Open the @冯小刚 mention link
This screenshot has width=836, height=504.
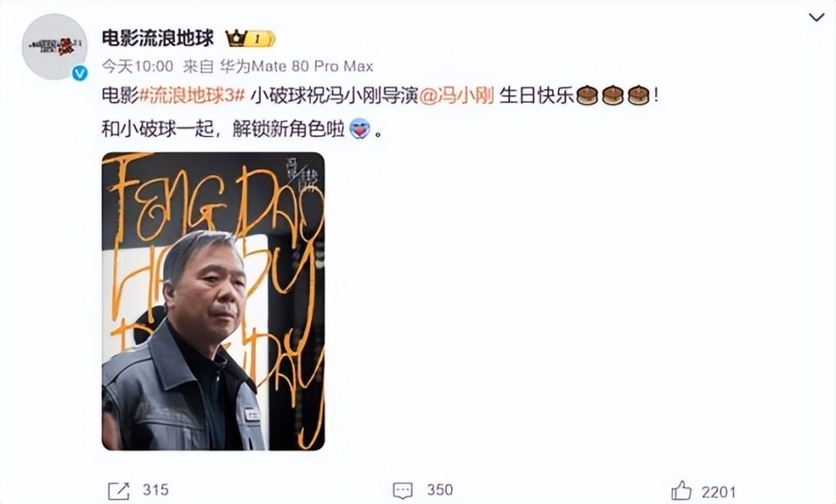456,96
